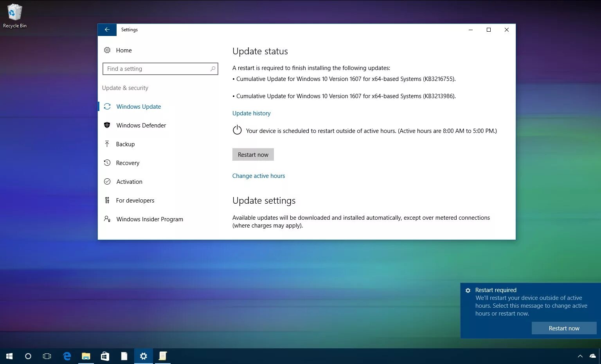Click the Activation checkmark circle icon
601x364 pixels.
click(x=107, y=181)
